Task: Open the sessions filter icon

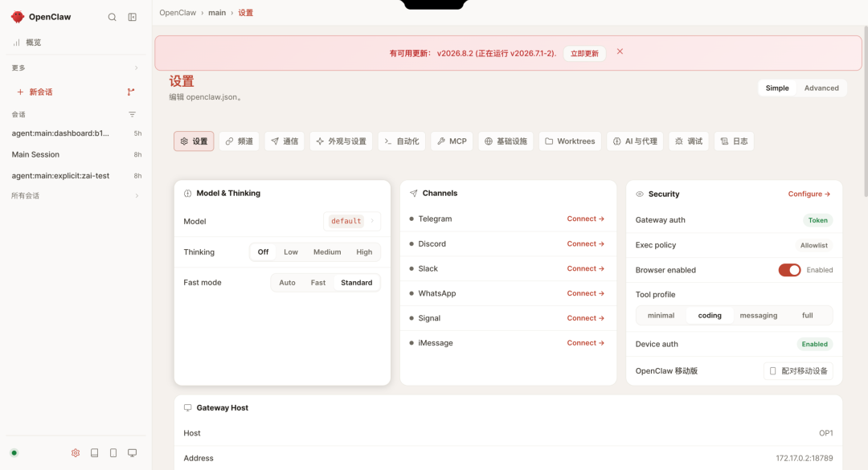Action: click(132, 115)
